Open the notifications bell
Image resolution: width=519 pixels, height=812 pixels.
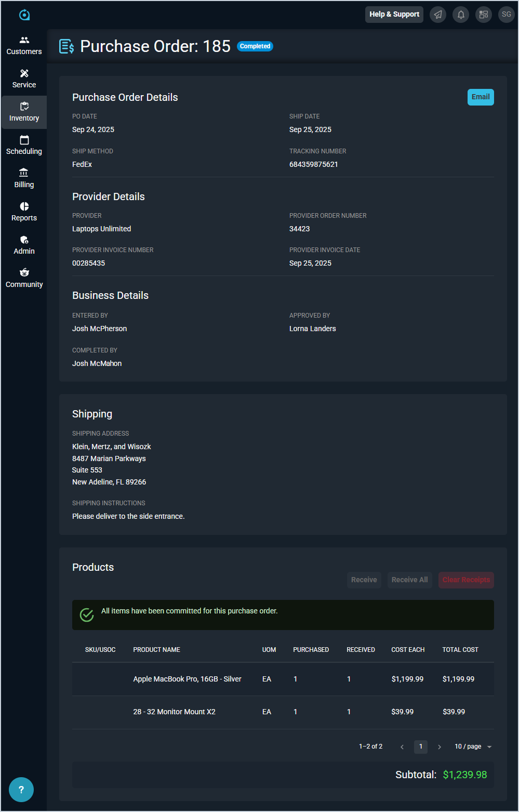tap(461, 15)
